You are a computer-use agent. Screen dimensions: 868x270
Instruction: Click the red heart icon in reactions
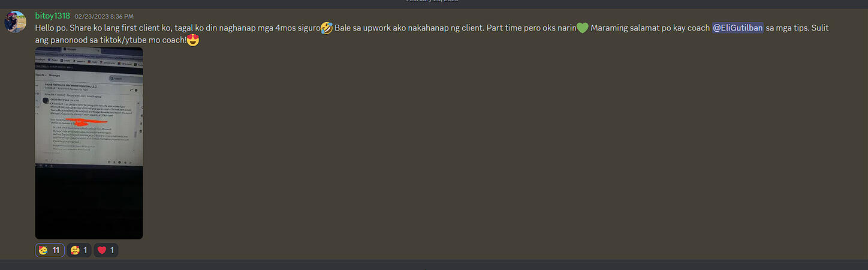pos(101,250)
